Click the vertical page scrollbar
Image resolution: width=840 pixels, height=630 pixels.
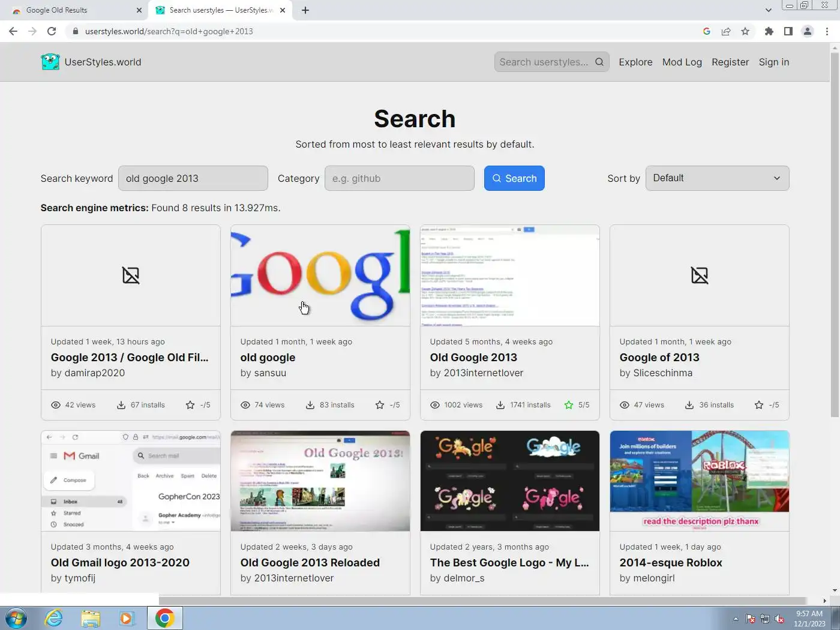[835, 234]
